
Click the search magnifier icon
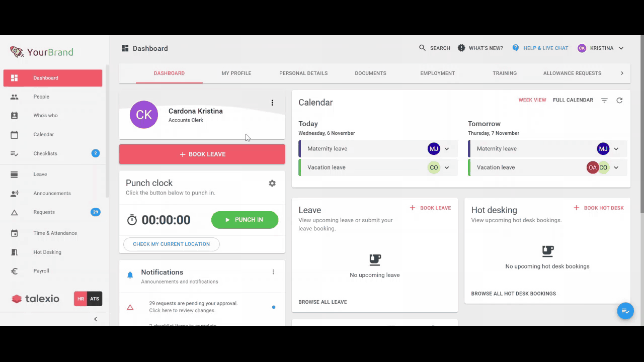423,48
